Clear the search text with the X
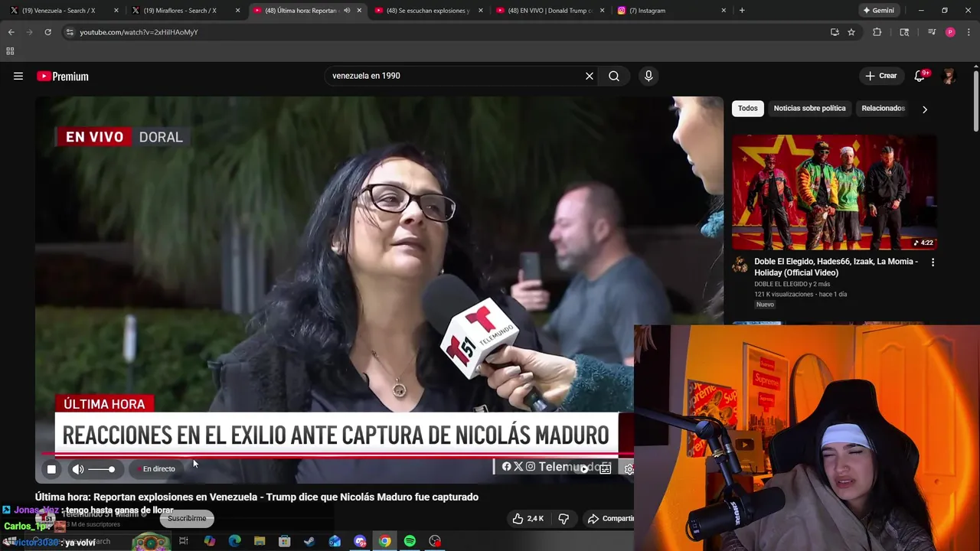Viewport: 980px width, 551px height. (x=590, y=76)
